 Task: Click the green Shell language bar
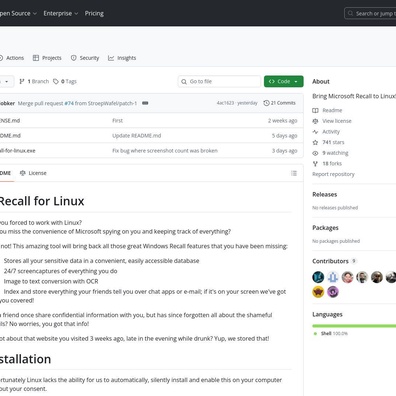click(x=354, y=326)
